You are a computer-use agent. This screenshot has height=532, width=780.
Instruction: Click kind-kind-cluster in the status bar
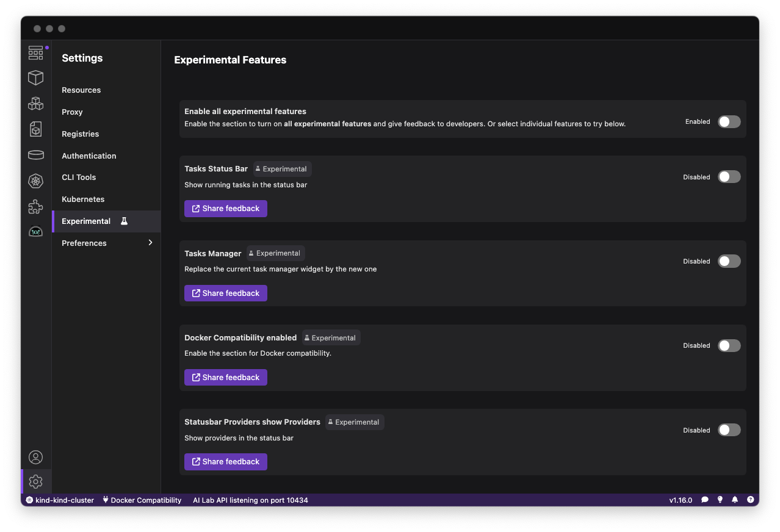pyautogui.click(x=59, y=500)
